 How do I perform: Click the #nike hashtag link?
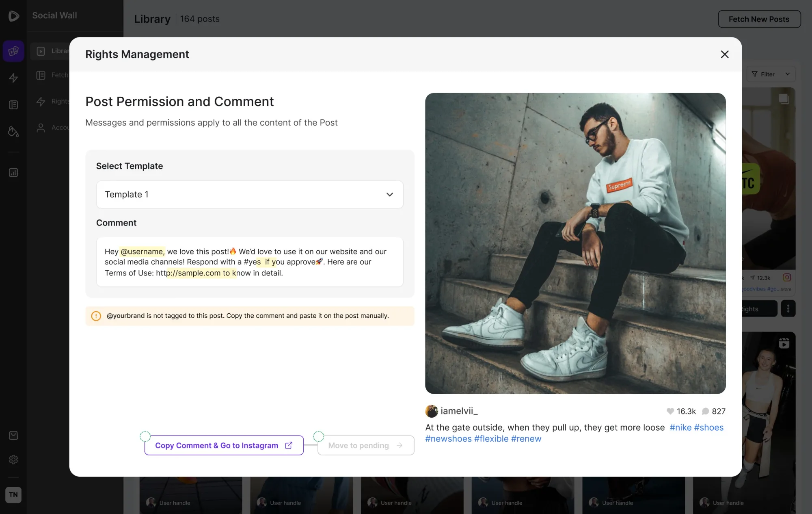(680, 427)
